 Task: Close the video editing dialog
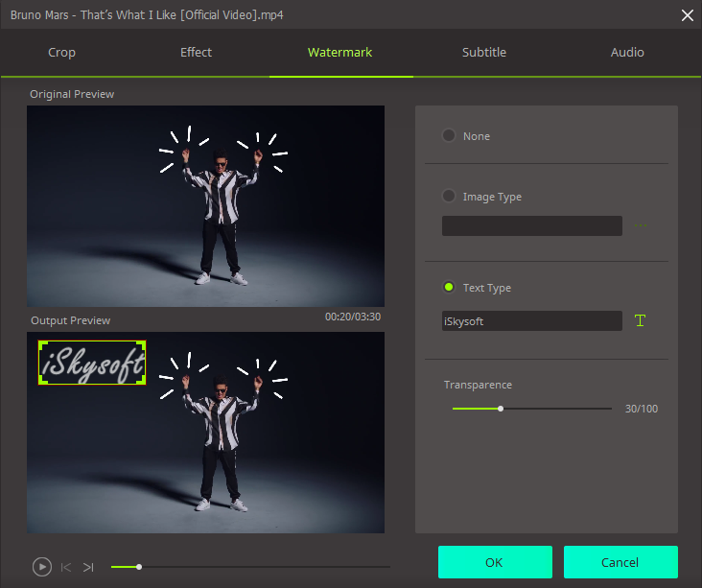[687, 14]
